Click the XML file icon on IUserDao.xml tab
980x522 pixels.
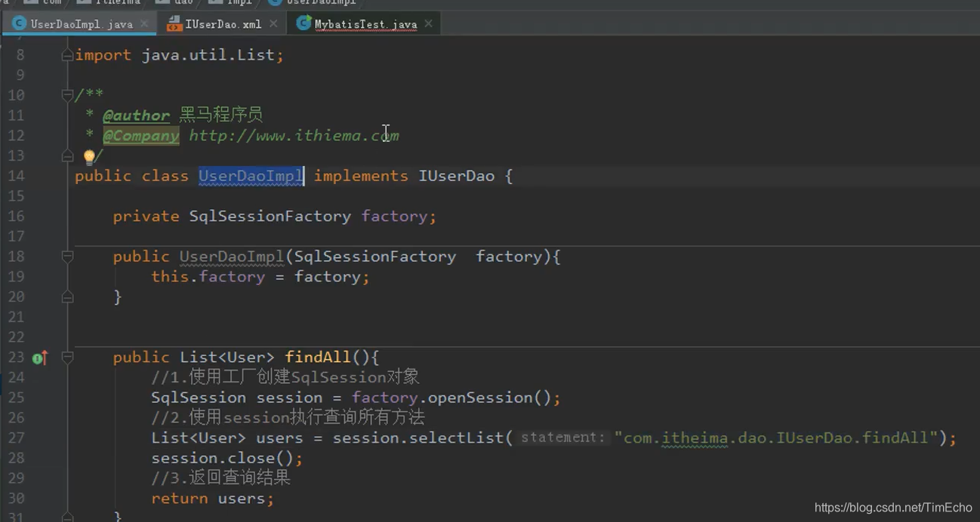click(174, 24)
